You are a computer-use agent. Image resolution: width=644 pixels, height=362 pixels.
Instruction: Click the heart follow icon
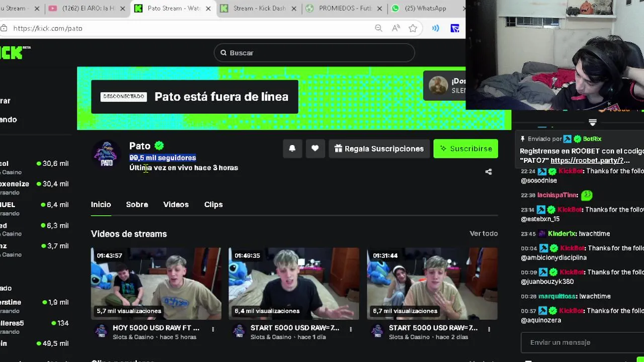[x=315, y=148]
